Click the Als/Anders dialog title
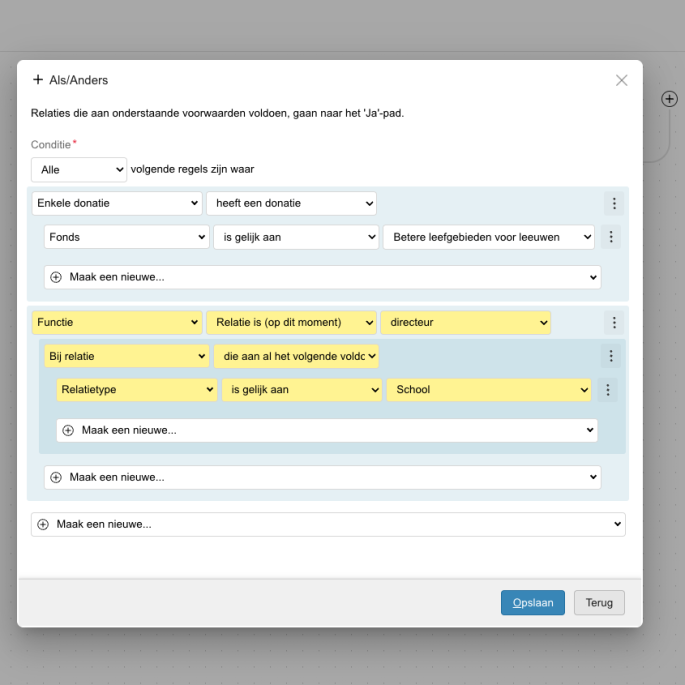Viewport: 685px width, 685px height. 79,80
